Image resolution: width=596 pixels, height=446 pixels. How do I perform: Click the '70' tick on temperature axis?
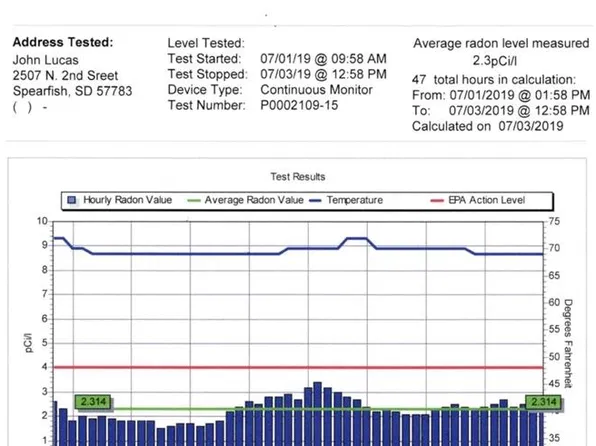coord(554,248)
